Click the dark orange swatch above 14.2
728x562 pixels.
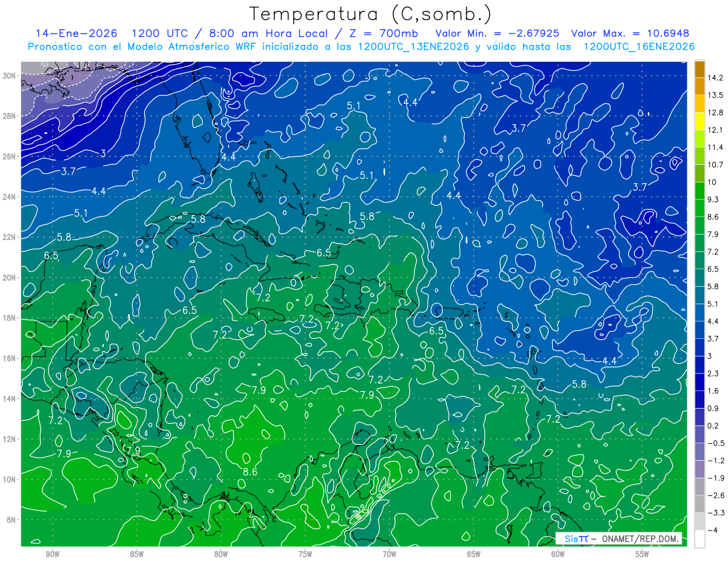coord(699,69)
